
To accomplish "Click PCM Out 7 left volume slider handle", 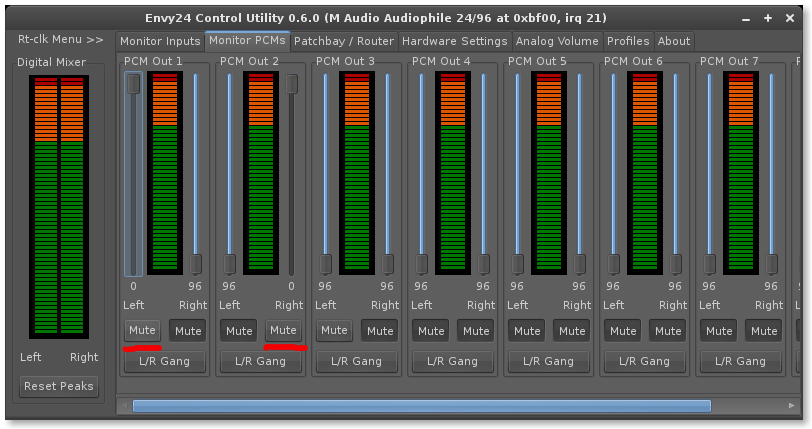I will [x=709, y=264].
